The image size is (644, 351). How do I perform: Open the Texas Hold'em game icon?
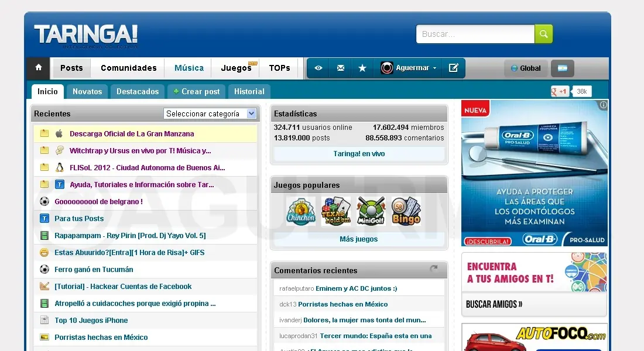pos(336,211)
